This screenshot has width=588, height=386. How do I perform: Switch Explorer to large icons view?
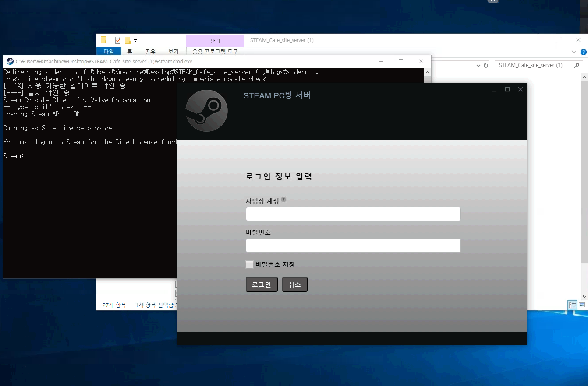tap(582, 305)
